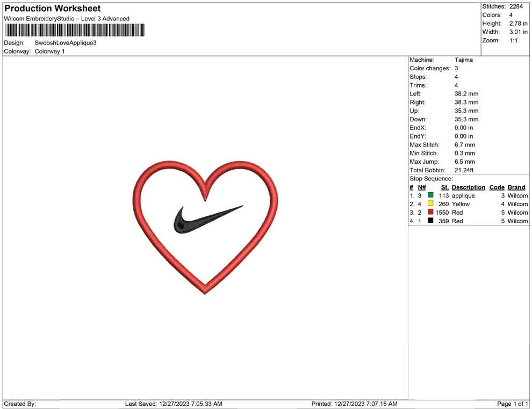Click the 'St.' column header
532x409 pixels.
point(445,187)
